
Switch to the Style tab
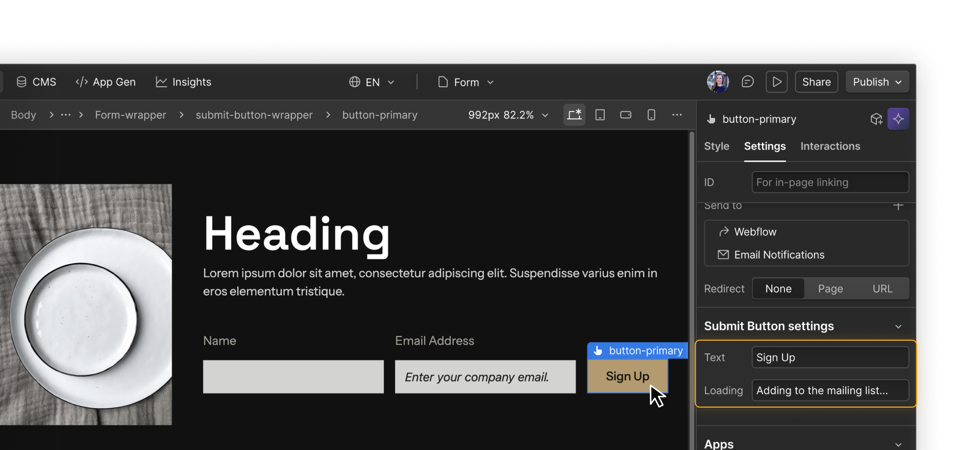click(717, 146)
